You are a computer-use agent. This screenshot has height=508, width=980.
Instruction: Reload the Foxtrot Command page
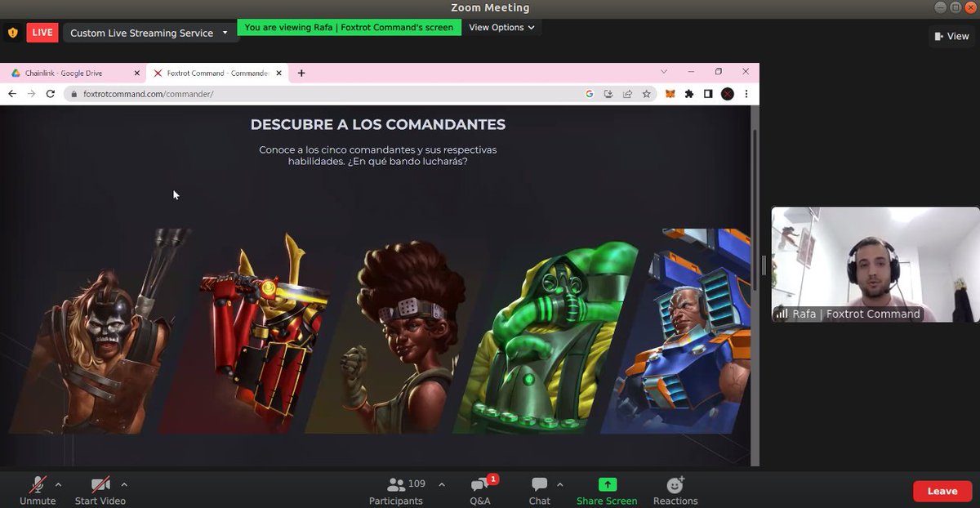51,94
